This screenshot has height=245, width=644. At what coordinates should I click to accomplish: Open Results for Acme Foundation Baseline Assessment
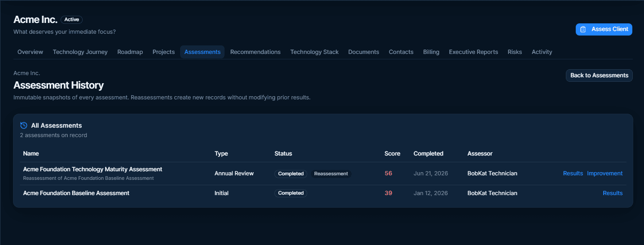click(613, 193)
